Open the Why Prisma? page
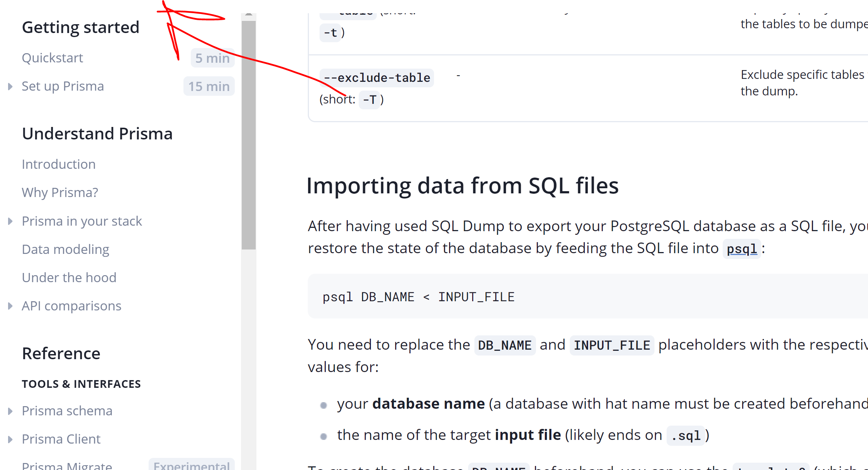 coord(60,193)
